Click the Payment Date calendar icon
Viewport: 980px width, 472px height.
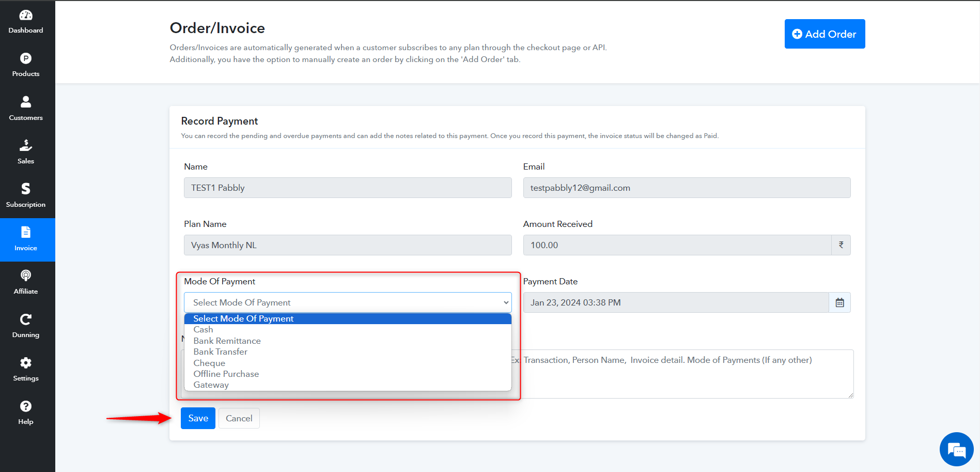pos(839,302)
